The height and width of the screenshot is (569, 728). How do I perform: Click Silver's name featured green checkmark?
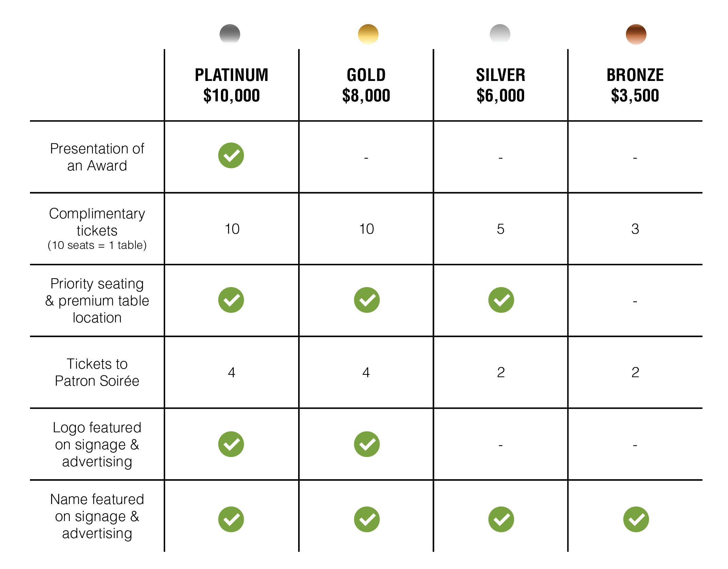pos(501,519)
